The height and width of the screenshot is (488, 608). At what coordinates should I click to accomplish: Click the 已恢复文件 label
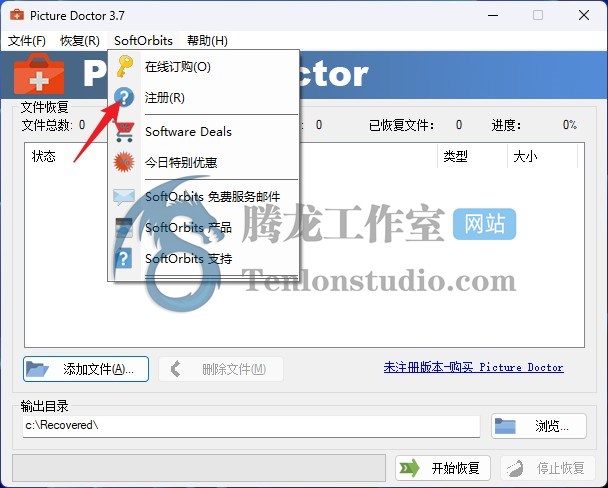pos(401,125)
